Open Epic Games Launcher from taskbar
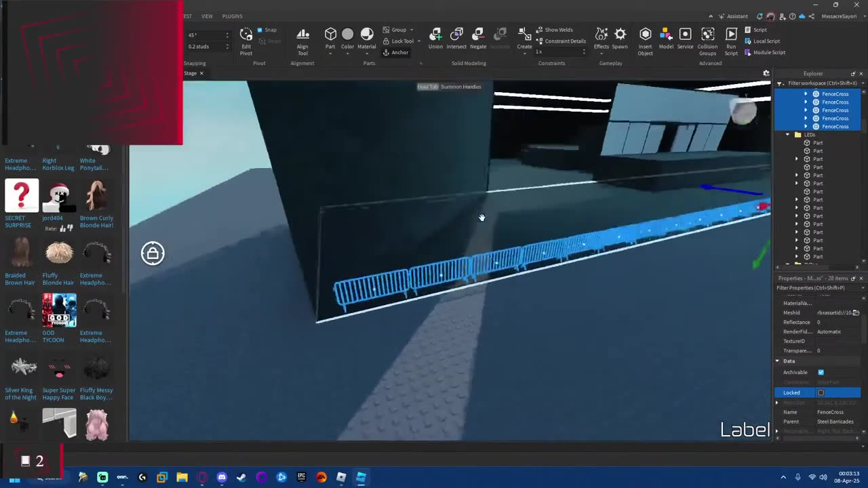Viewport: 868px width, 488px height. pos(301,477)
